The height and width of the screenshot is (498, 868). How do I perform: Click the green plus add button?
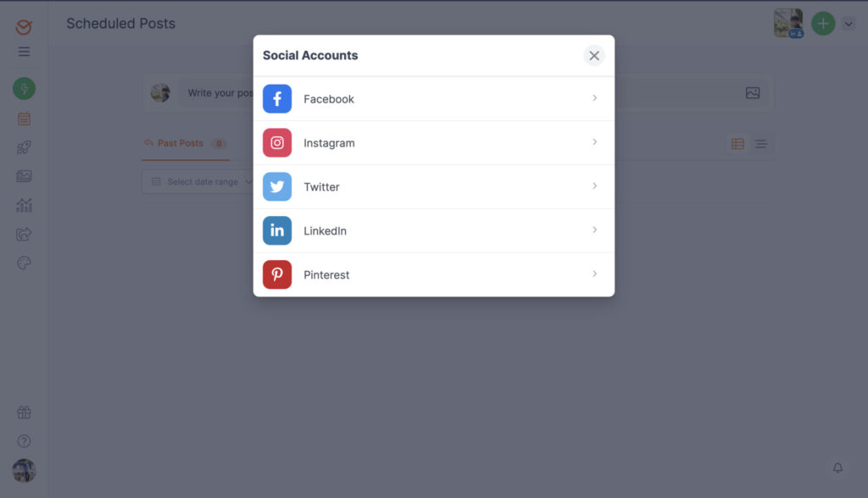[x=823, y=24]
